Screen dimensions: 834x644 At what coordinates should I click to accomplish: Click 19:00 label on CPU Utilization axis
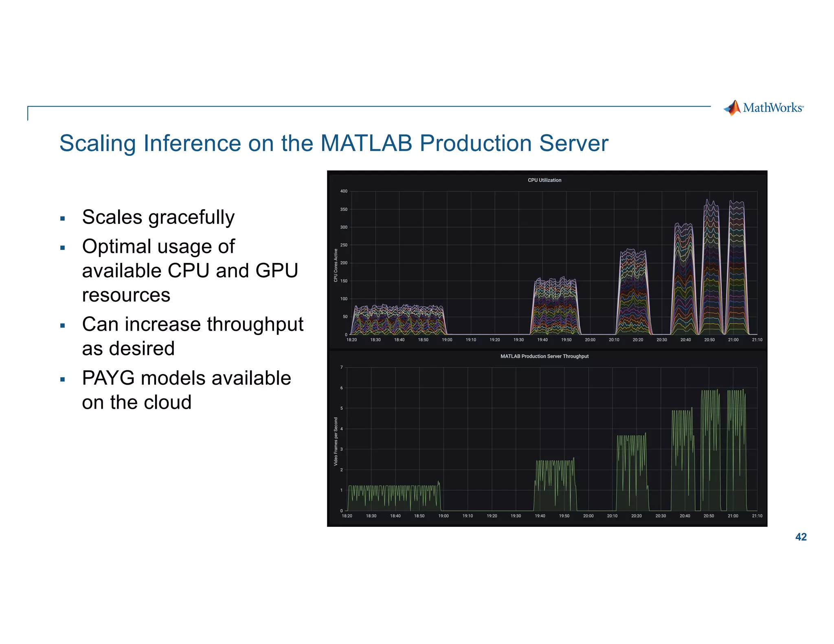(x=447, y=340)
